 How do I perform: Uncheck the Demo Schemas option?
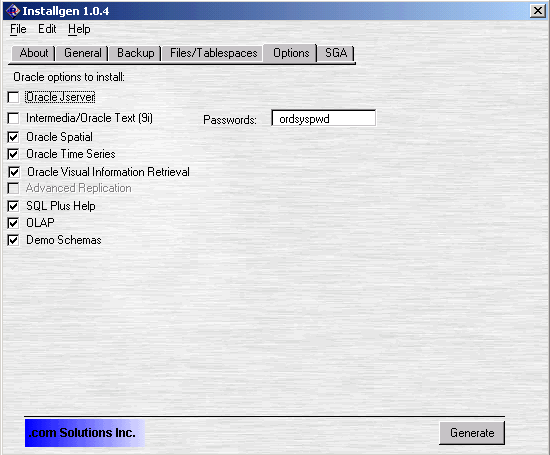tap(13, 240)
